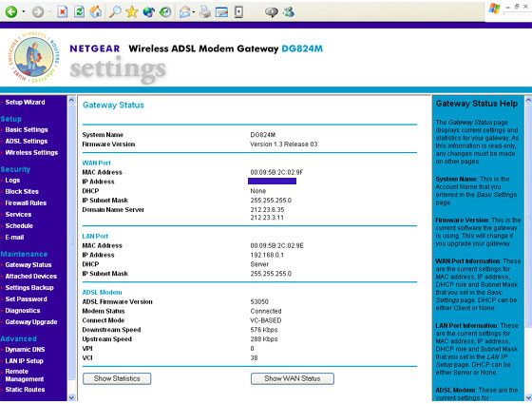
Task: Click the Windows flag logo
Action: tap(494, 9)
